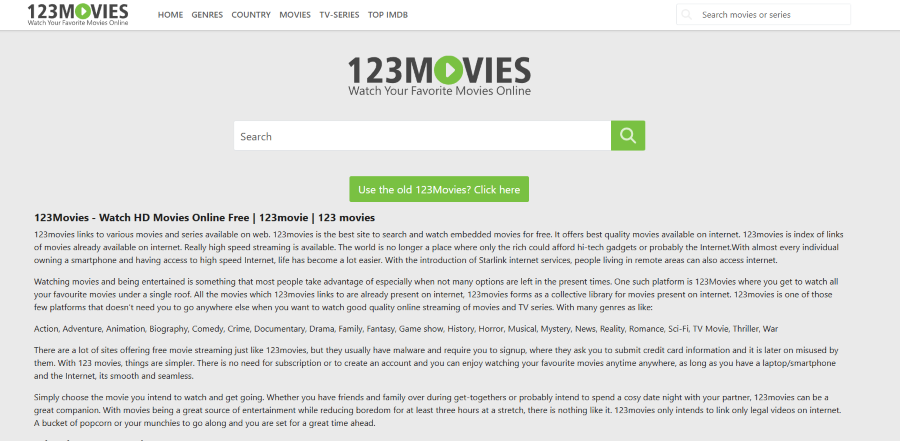Click the 123Movies logo in the header
The width and height of the screenshot is (900, 441).
coord(78,14)
